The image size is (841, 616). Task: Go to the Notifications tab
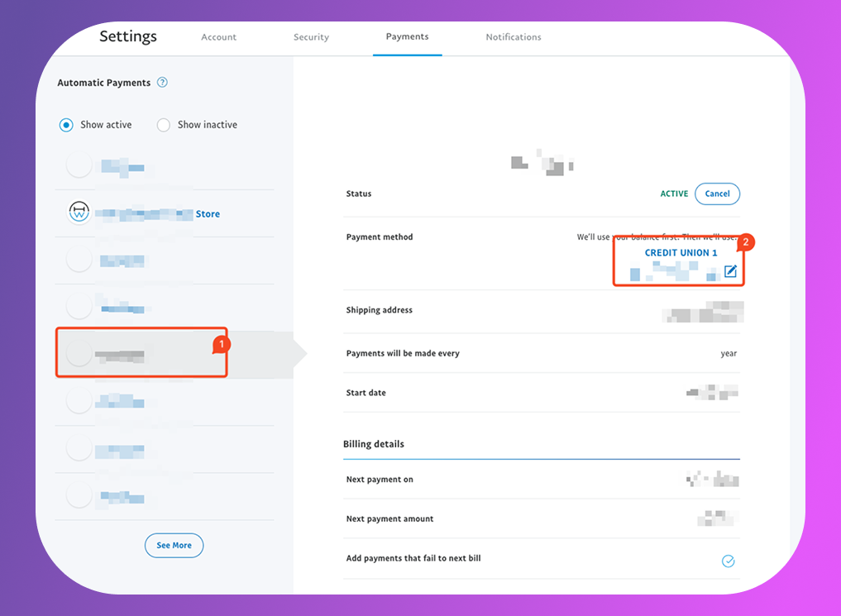[514, 37]
